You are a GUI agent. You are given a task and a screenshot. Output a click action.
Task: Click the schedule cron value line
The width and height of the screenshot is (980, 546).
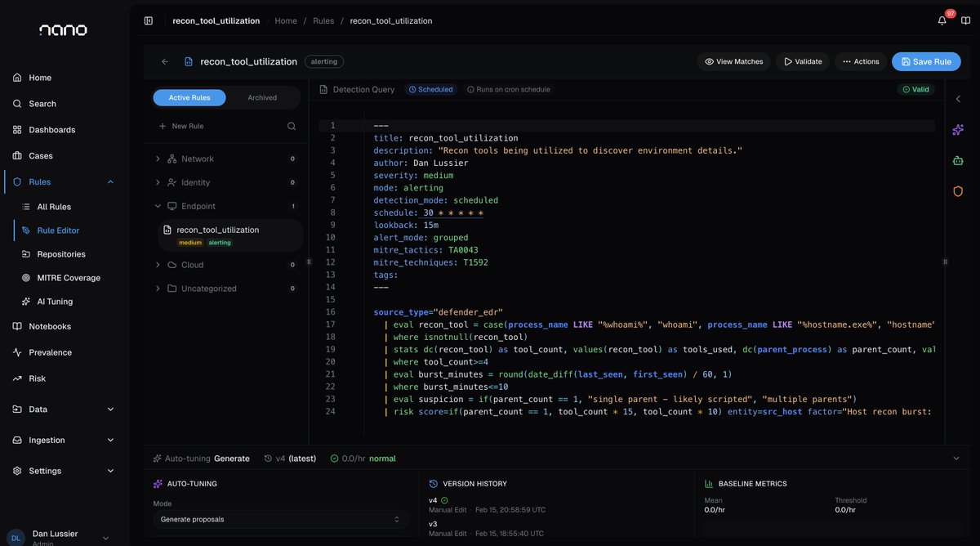coord(453,213)
